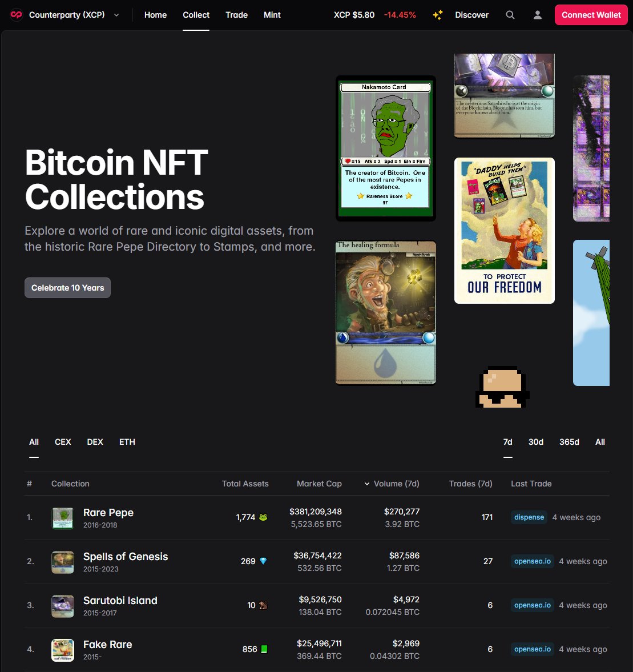Click the -14.45% price change
The image size is (633, 672).
(400, 15)
